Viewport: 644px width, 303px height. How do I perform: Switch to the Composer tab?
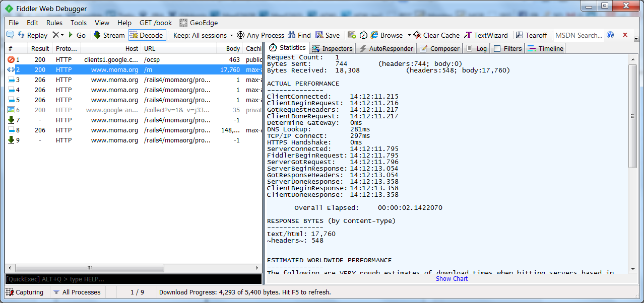click(x=439, y=48)
